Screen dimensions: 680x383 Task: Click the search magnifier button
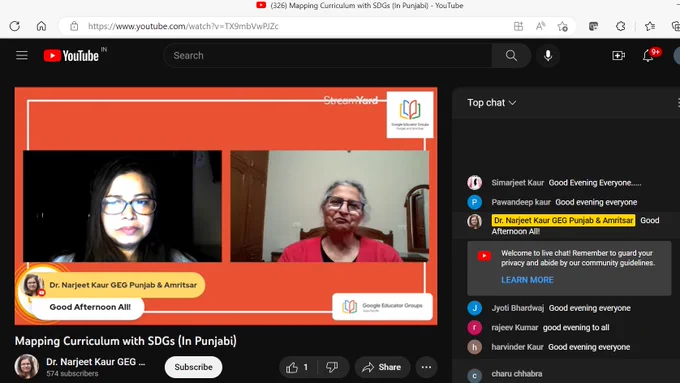[511, 56]
